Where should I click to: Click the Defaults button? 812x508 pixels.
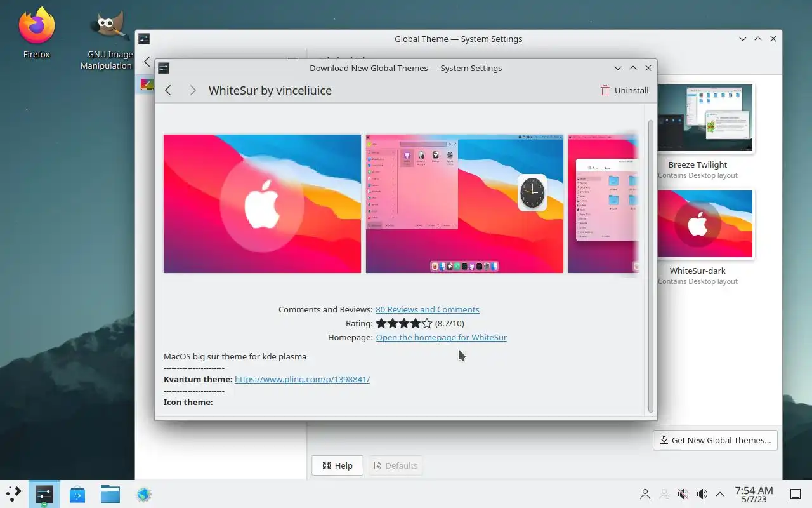coord(395,465)
